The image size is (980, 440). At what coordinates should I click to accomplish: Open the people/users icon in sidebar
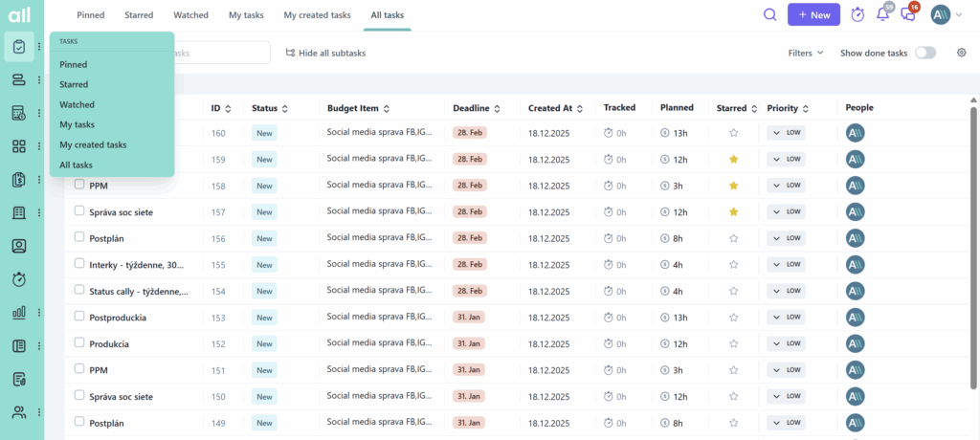click(19, 412)
